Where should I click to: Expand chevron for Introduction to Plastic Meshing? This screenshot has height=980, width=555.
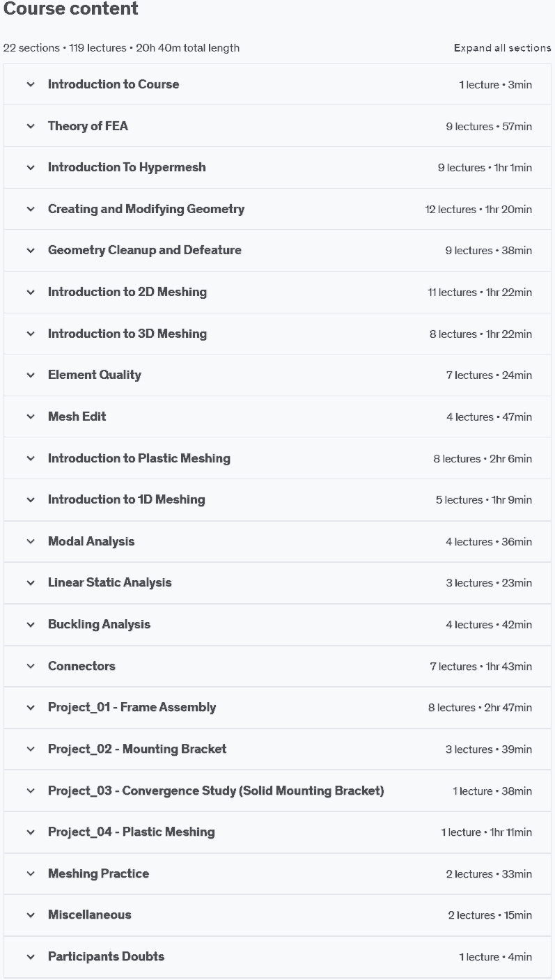pos(31,458)
